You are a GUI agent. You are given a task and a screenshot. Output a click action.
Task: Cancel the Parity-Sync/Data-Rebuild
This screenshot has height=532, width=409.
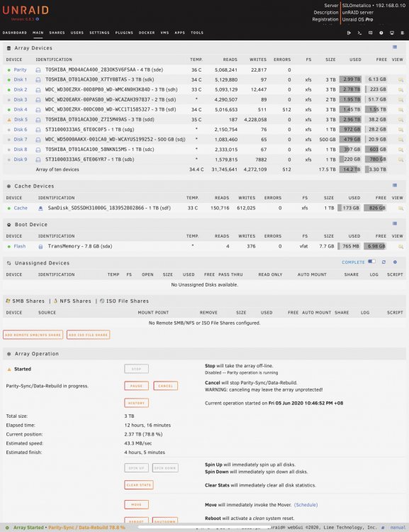tap(165, 386)
